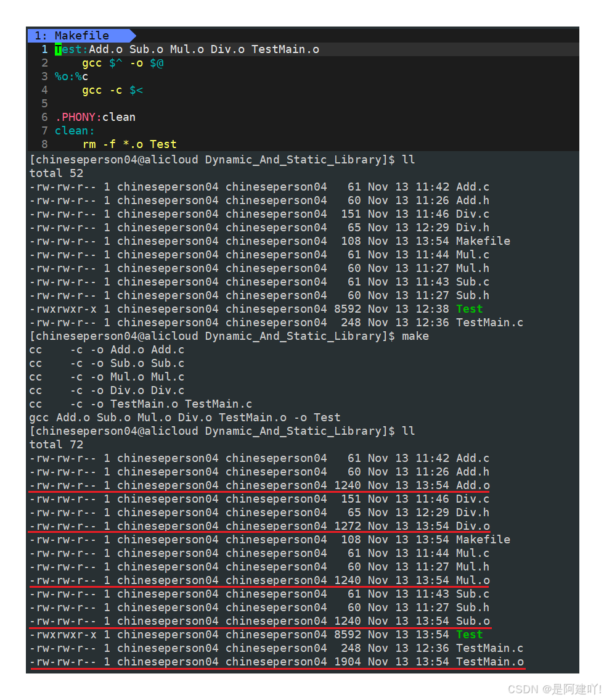Click the CSDN watermark text
This screenshot has width=604, height=700.
pos(555,689)
